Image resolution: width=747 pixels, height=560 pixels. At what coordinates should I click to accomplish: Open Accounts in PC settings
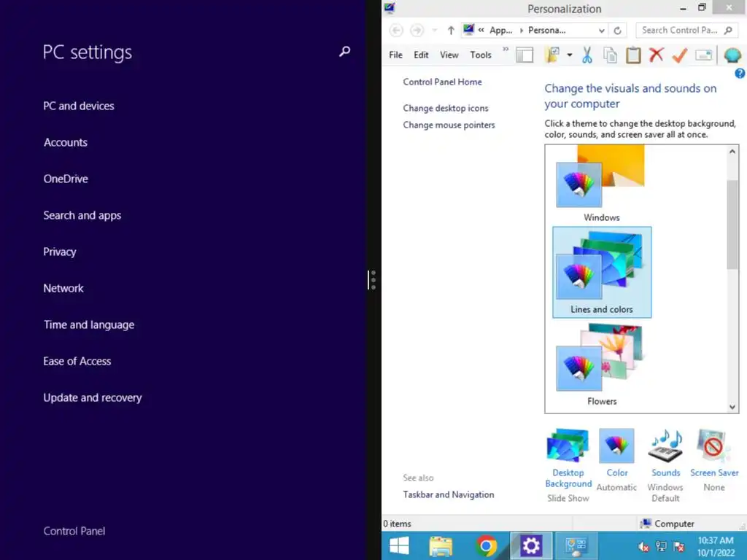tap(65, 142)
